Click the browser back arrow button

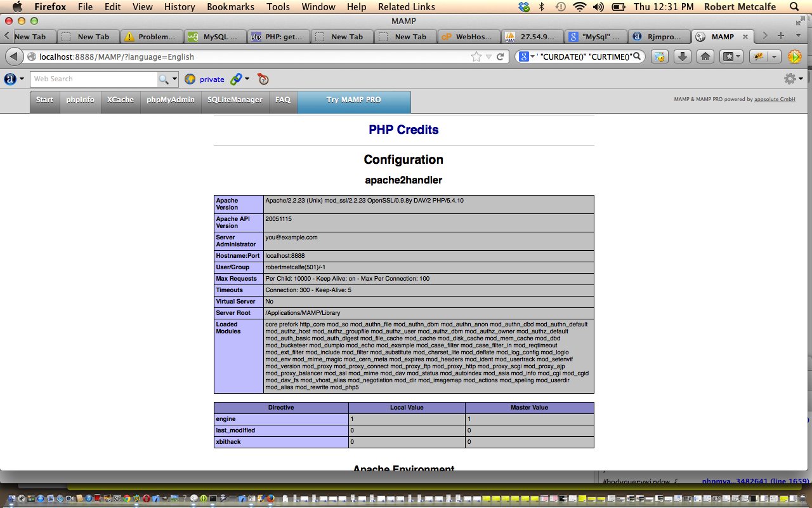coord(13,57)
